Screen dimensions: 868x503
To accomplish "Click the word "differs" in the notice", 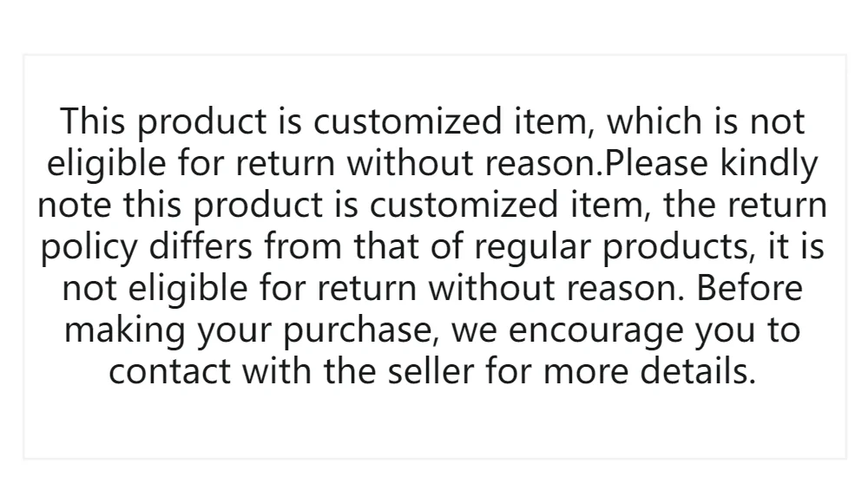I will (201, 245).
